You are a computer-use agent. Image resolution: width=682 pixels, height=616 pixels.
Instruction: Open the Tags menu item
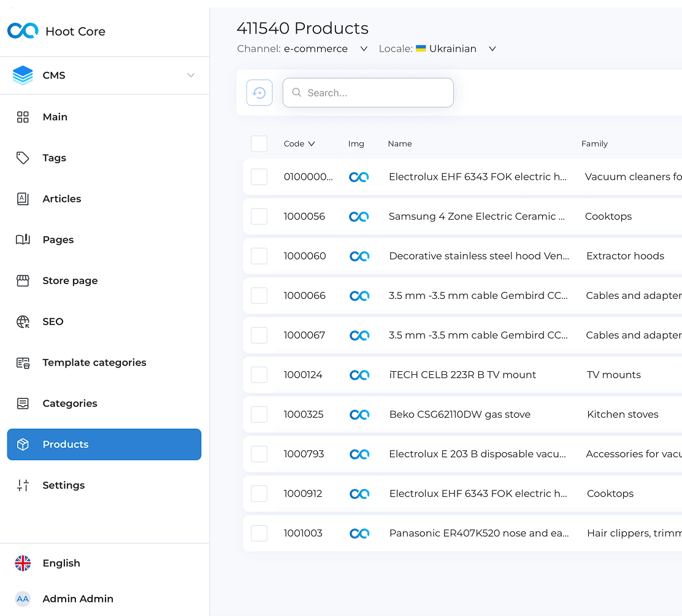tap(104, 158)
